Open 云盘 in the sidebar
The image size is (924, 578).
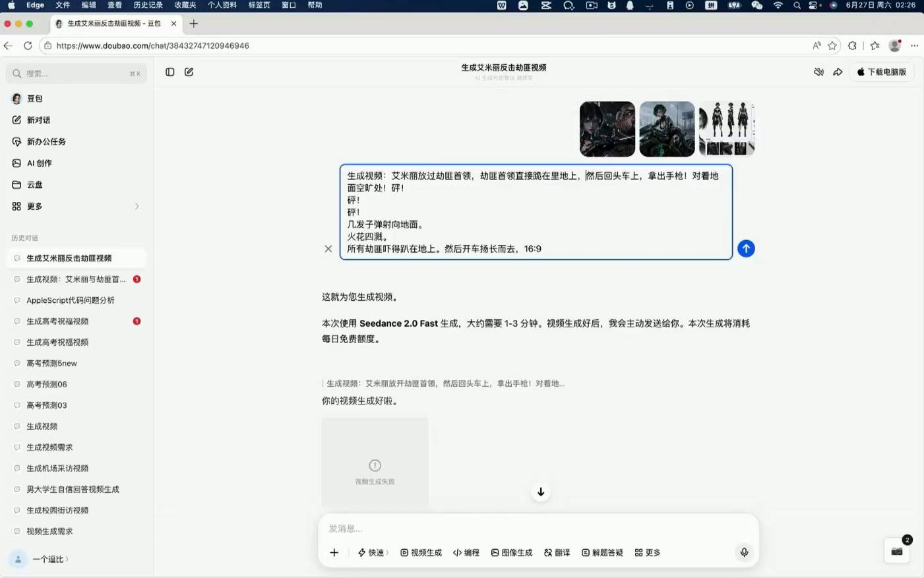tap(76, 185)
